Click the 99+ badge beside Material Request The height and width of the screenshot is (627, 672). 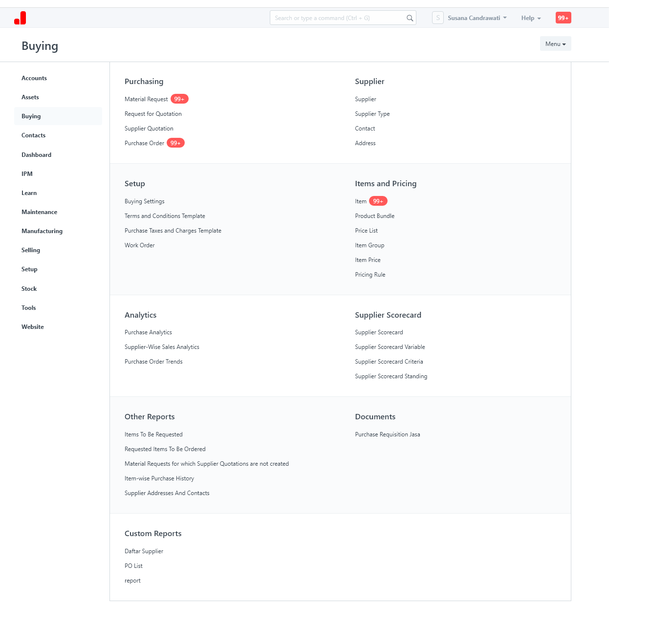pos(179,99)
